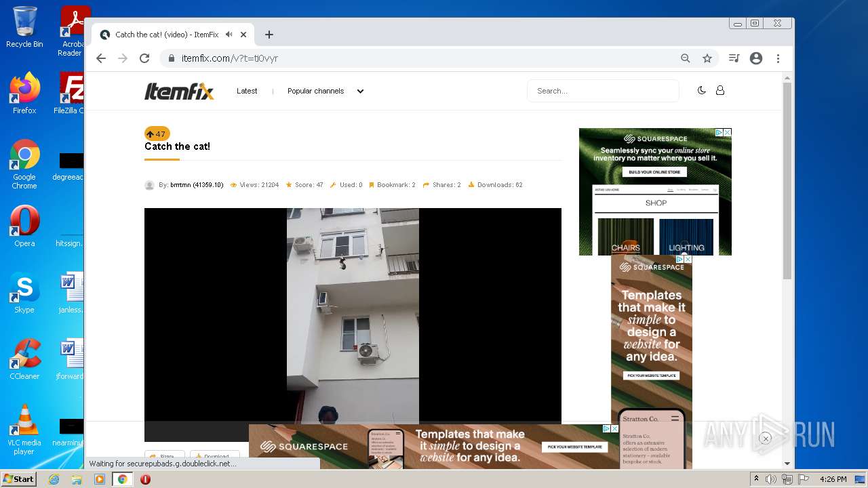Close the 'Catch the cat!' tab

click(243, 35)
